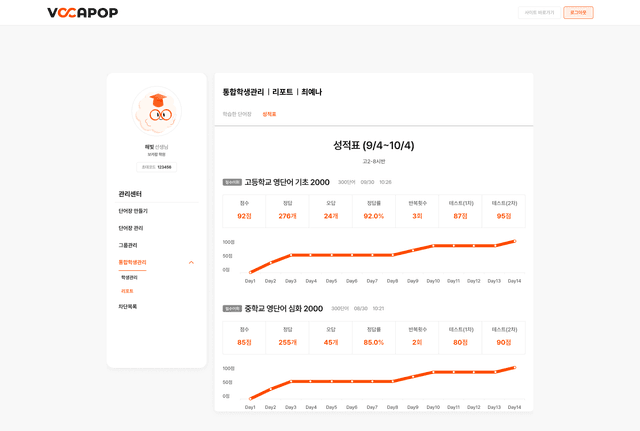
Task: Click the 45개 wrong answers cell
Action: (x=331, y=338)
